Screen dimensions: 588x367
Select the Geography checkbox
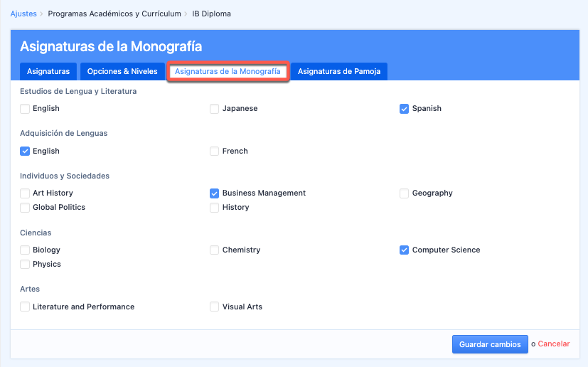(x=405, y=193)
